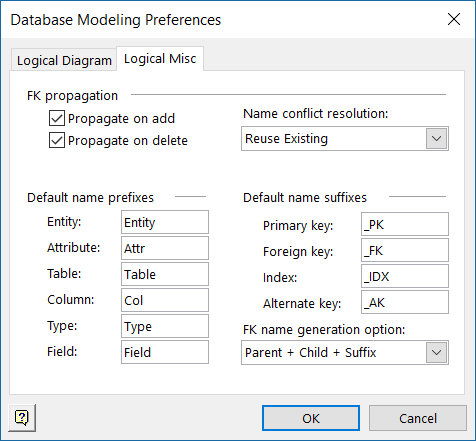
Task: Focus the Entity prefix field
Action: 165,222
